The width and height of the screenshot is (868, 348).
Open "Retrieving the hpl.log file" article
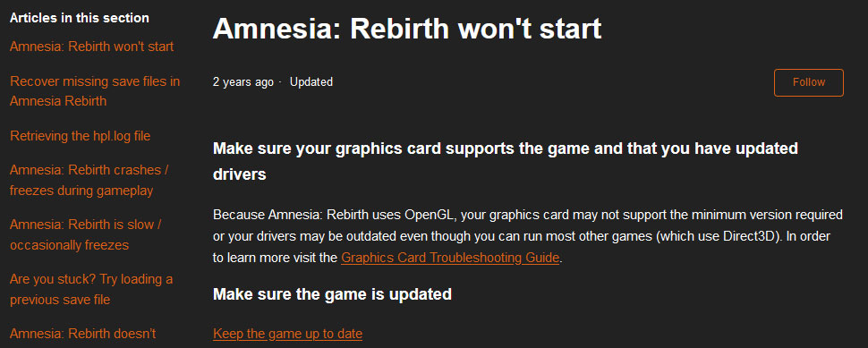click(x=81, y=136)
